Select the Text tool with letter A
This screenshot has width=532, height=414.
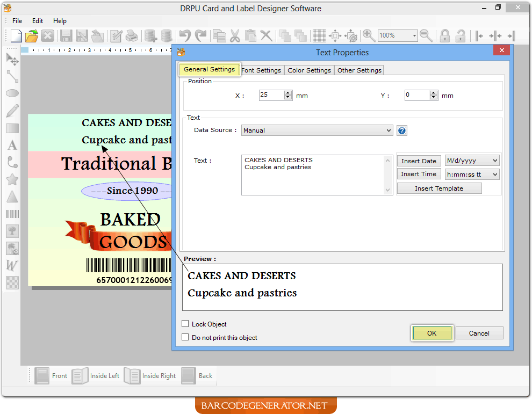pyautogui.click(x=12, y=145)
